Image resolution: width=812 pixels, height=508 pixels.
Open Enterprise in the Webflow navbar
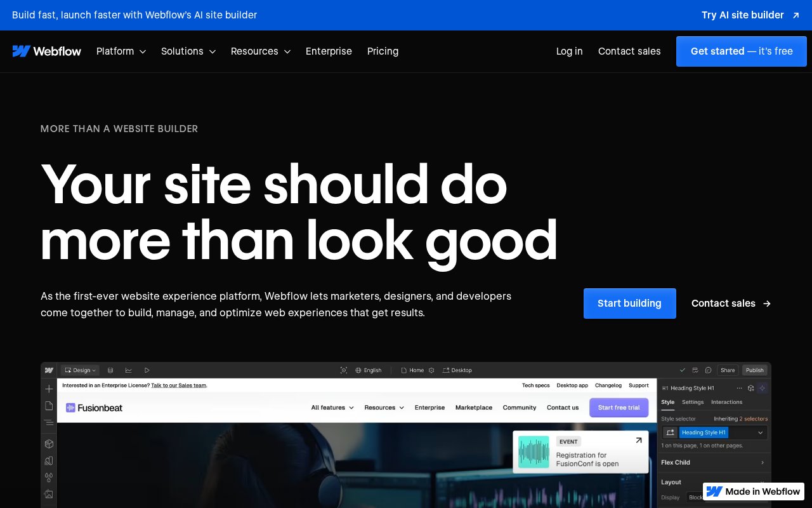(329, 51)
